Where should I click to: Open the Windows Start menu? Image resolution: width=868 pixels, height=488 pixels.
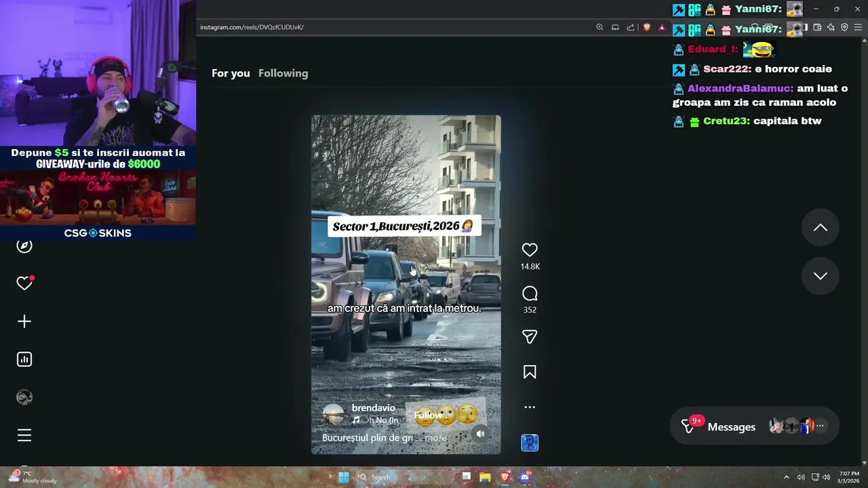(x=344, y=477)
